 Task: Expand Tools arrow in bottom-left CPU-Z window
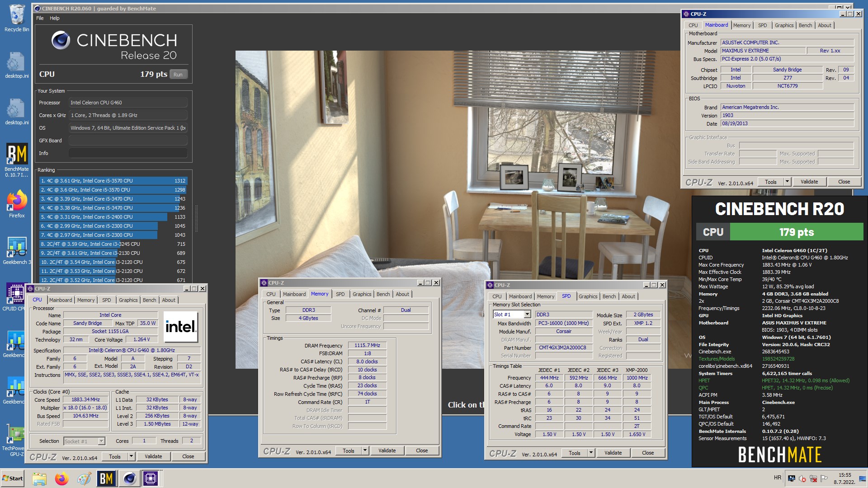click(x=131, y=457)
